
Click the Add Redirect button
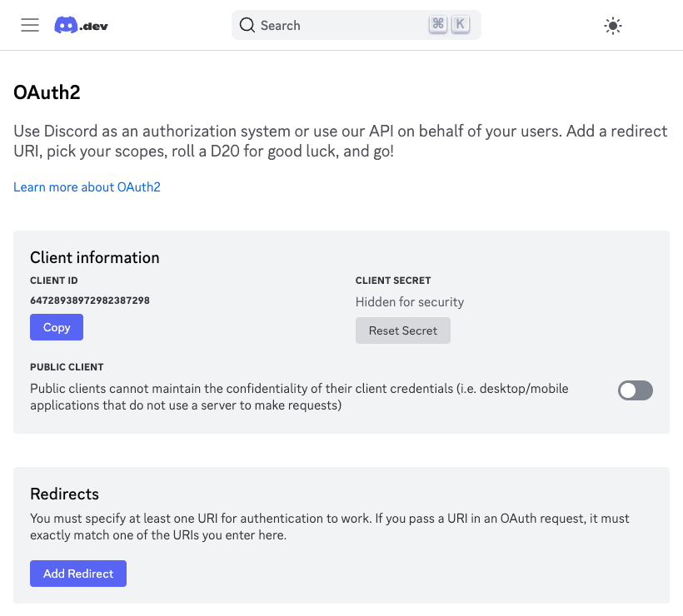tap(78, 574)
